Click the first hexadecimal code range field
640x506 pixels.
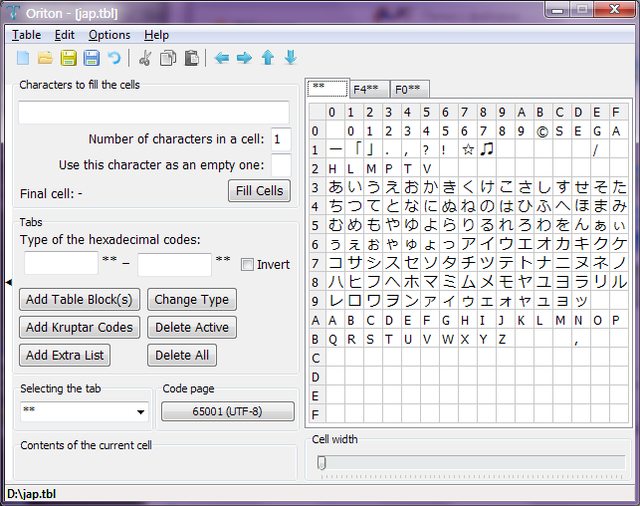(x=61, y=264)
